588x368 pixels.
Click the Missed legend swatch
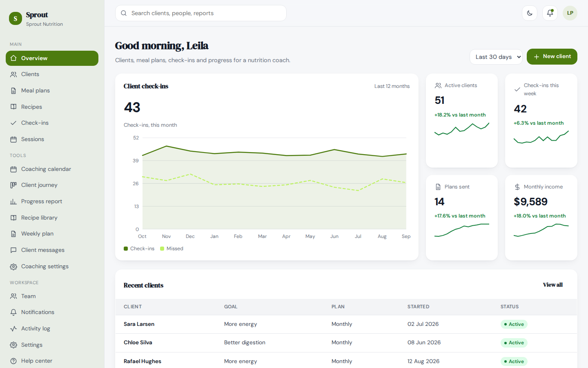click(x=162, y=249)
